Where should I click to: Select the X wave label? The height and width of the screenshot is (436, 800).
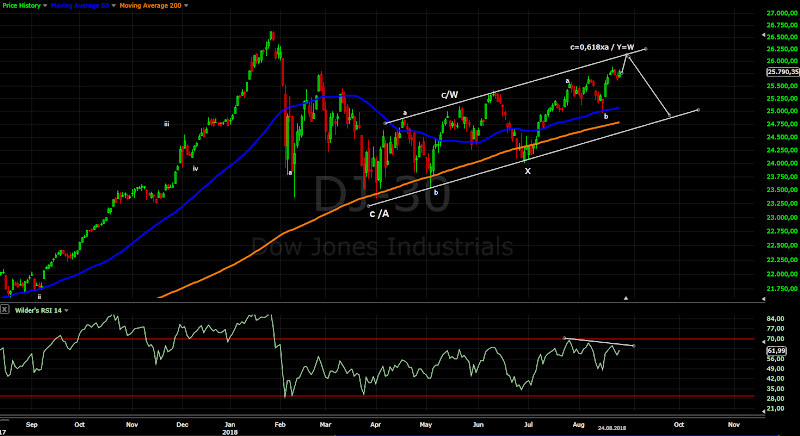528,171
